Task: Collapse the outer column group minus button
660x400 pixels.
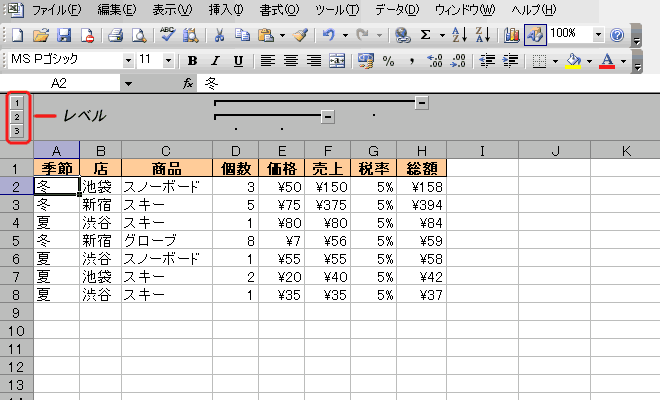Action: click(422, 102)
